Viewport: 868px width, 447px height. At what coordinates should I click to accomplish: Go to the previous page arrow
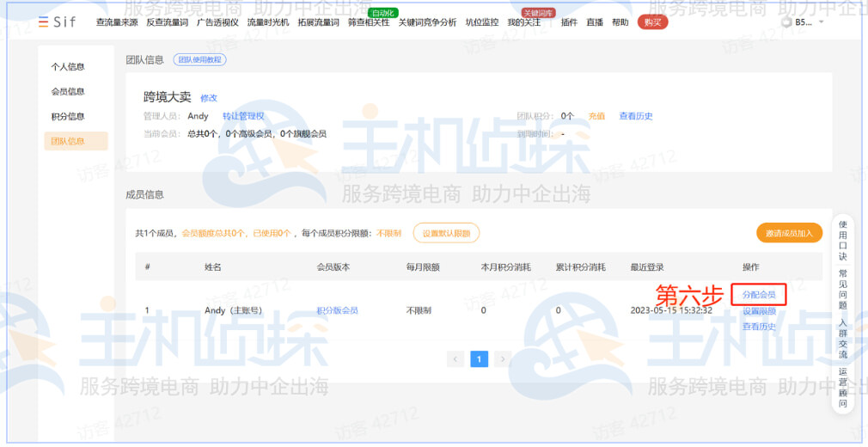[x=455, y=359]
